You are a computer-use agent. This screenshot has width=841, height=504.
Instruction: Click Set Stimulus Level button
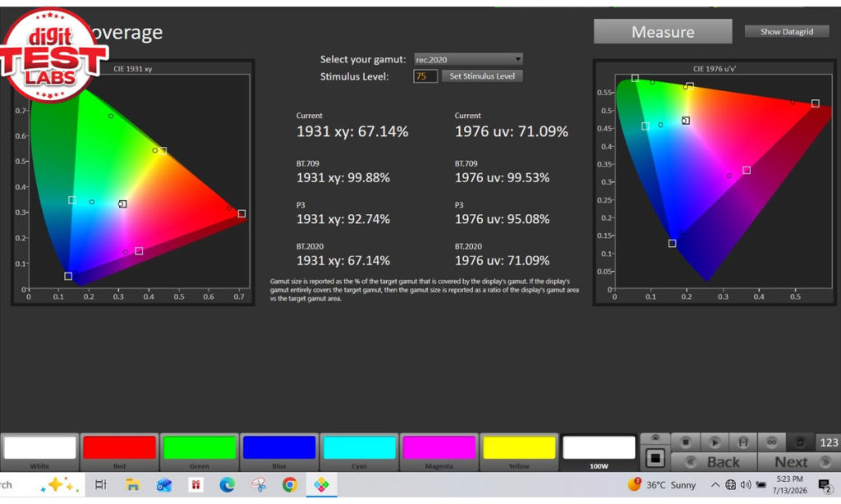tap(481, 76)
